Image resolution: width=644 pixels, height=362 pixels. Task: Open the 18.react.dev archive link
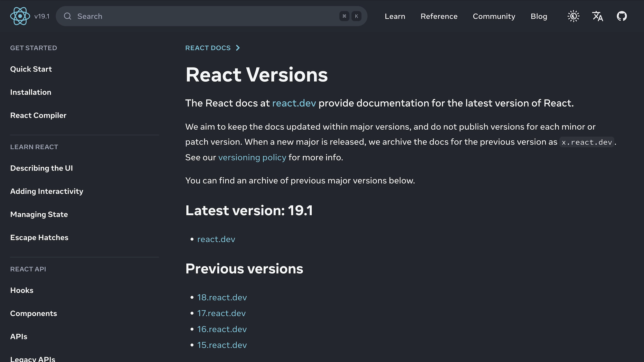point(222,297)
